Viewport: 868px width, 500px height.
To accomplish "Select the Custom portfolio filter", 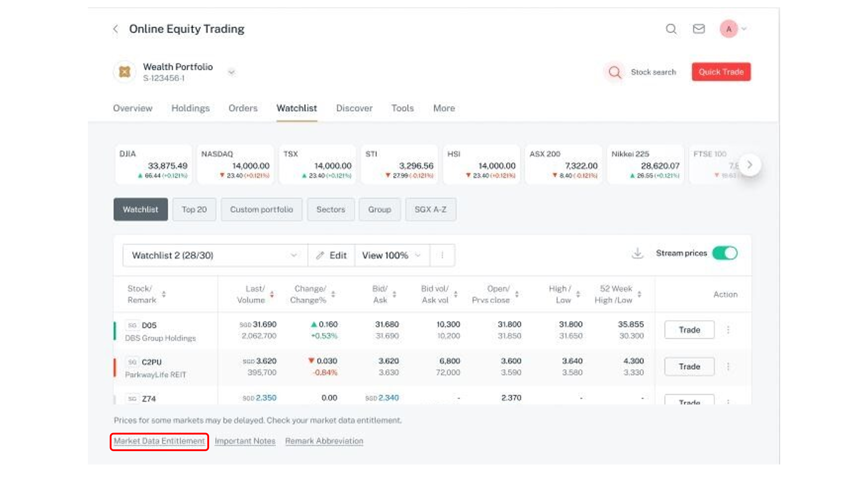I will pyautogui.click(x=262, y=209).
